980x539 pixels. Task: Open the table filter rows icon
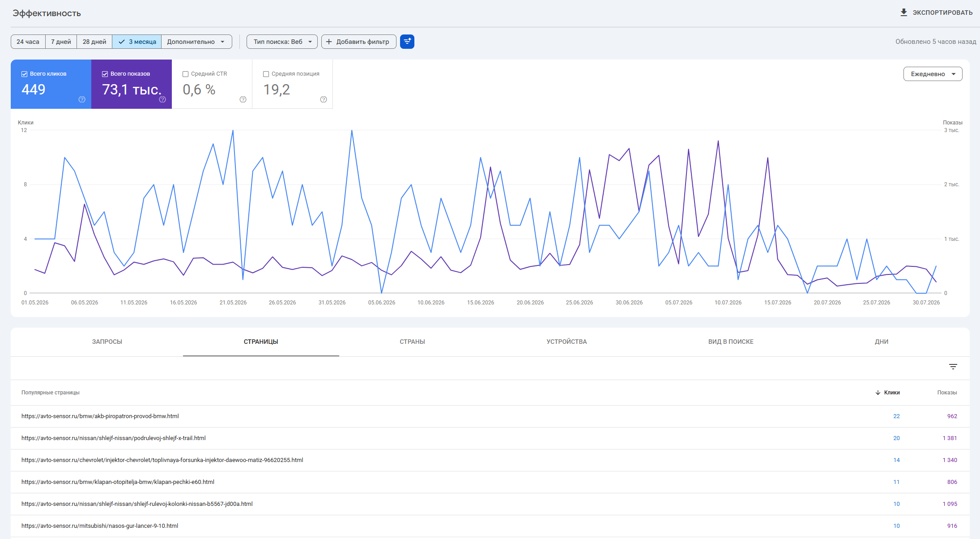coord(953,367)
